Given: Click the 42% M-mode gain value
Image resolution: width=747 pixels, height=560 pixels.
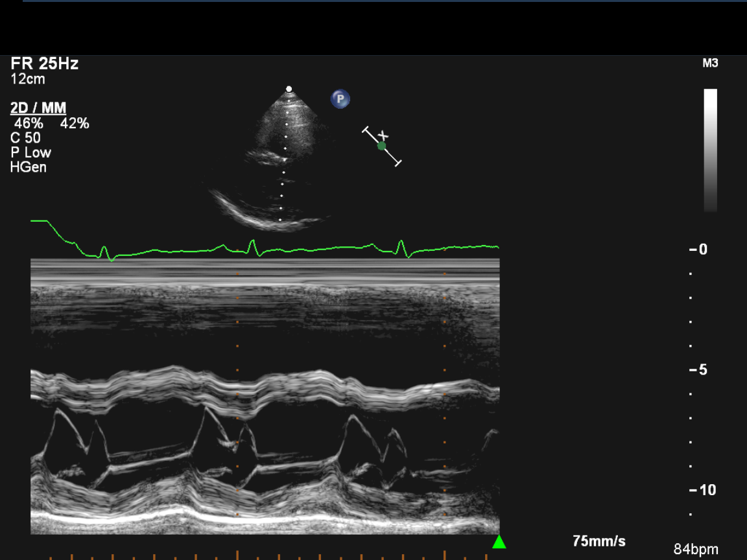Looking at the screenshot, I should click(75, 123).
